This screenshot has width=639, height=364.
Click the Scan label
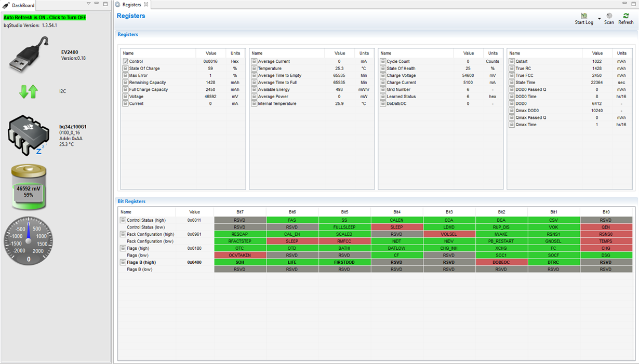coord(609,22)
